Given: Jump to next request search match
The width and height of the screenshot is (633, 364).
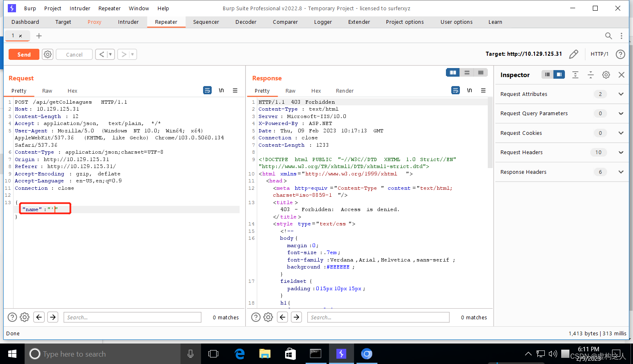Looking at the screenshot, I should pyautogui.click(x=53, y=317).
